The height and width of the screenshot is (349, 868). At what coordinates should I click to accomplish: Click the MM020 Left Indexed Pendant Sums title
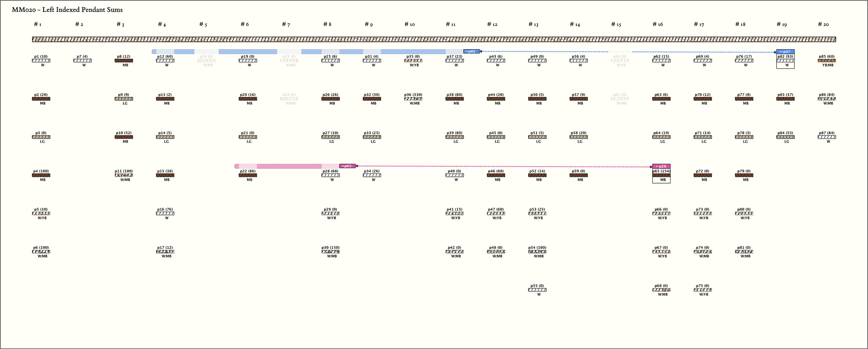[67, 10]
